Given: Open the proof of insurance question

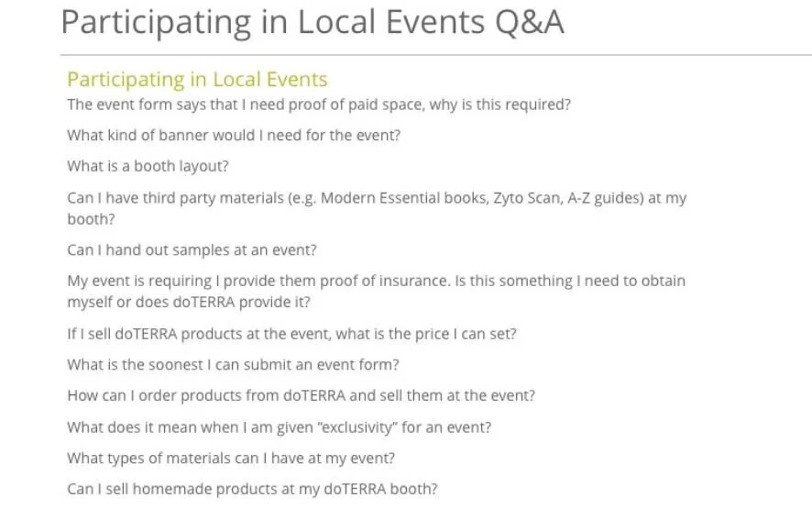Looking at the screenshot, I should 376,292.
